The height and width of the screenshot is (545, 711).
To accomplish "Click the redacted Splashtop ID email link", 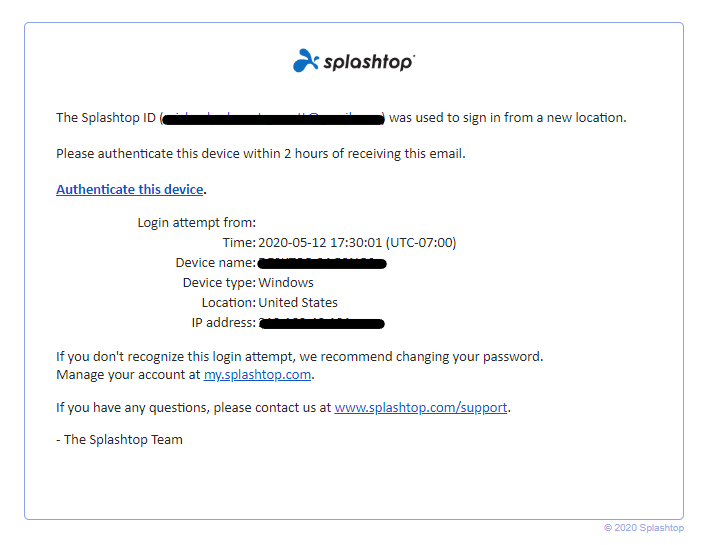I will pyautogui.click(x=273, y=119).
